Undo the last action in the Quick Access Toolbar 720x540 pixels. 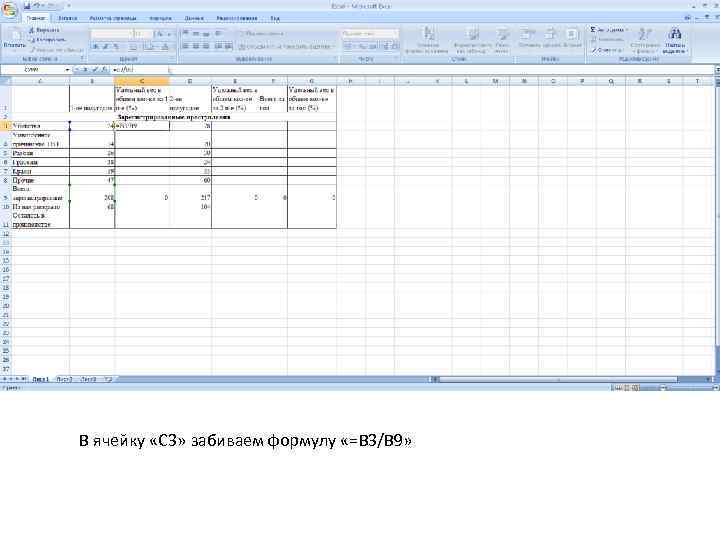[39, 6]
